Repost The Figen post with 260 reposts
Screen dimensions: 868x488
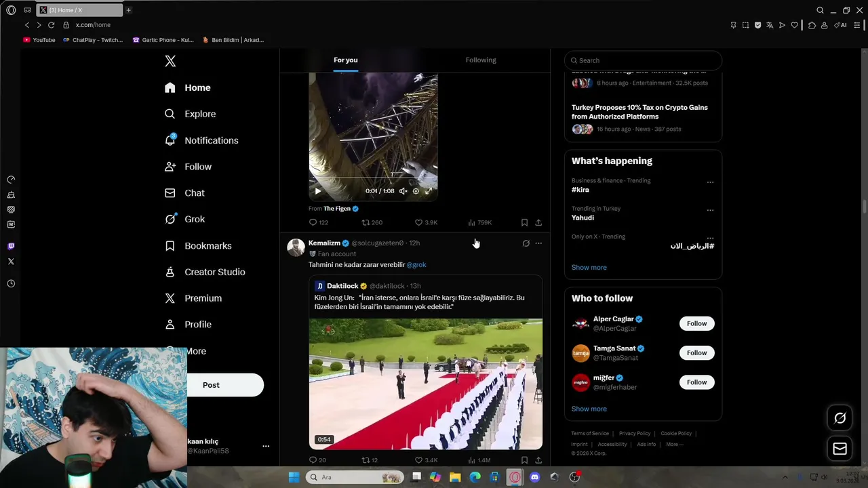[x=372, y=222]
